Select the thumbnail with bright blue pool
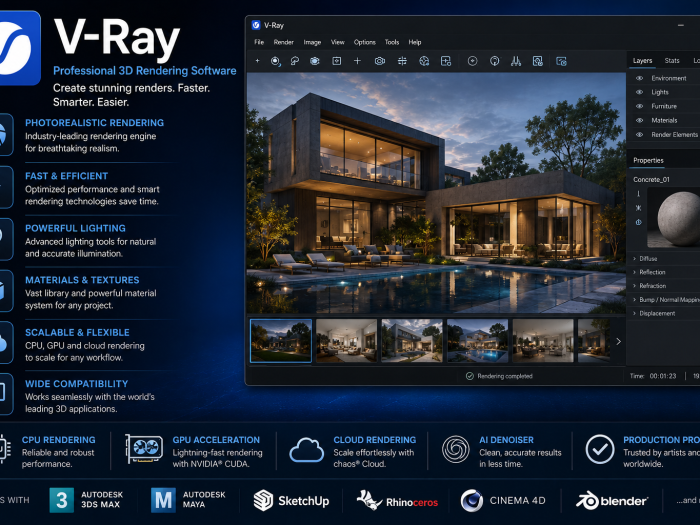 coord(478,341)
